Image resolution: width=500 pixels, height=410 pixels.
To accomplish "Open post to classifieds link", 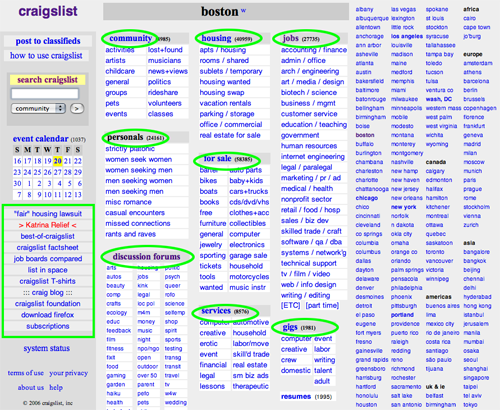I will [48, 41].
